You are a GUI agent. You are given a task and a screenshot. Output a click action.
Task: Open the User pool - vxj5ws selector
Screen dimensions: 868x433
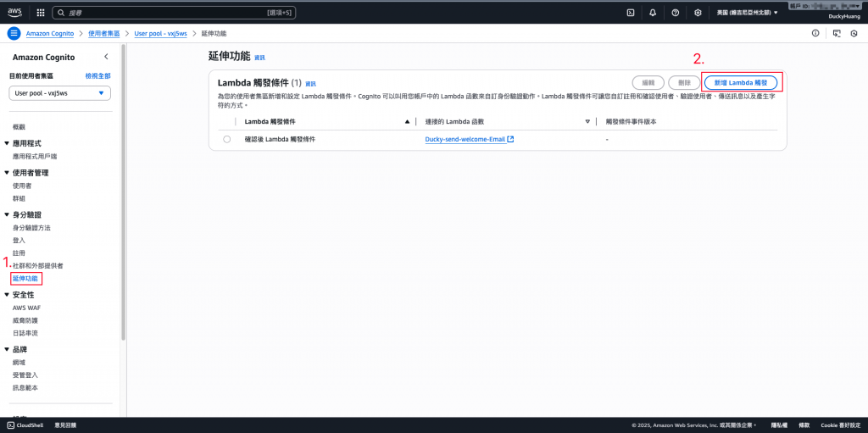(x=60, y=93)
